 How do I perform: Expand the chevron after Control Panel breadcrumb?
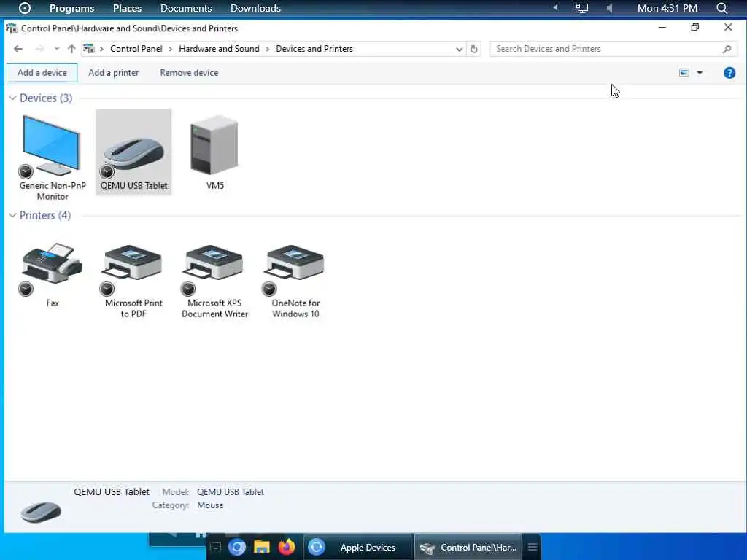[171, 49]
